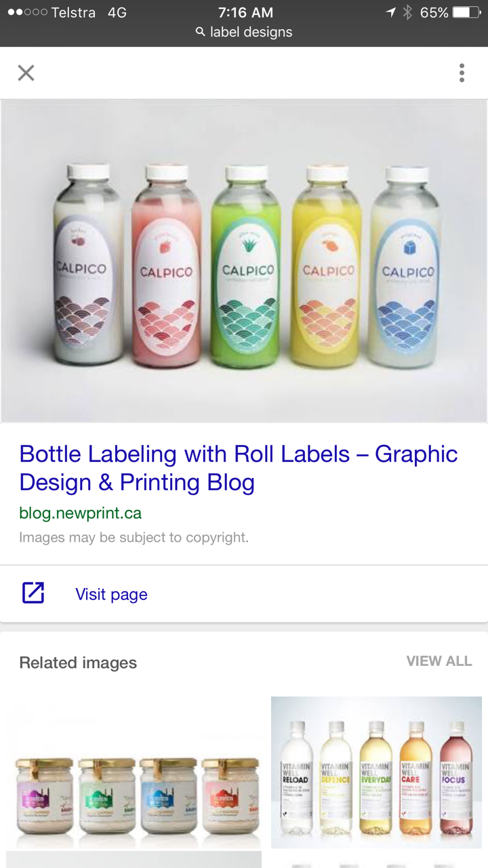The image size is (488, 868).
Task: Tap the Related images heading
Action: coord(78,663)
